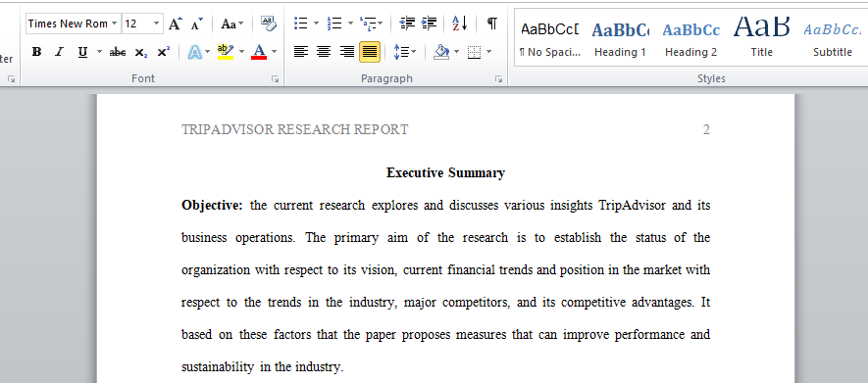Image resolution: width=868 pixels, height=383 pixels.
Task: Open the multilevel list dropdown arrow
Action: [381, 24]
